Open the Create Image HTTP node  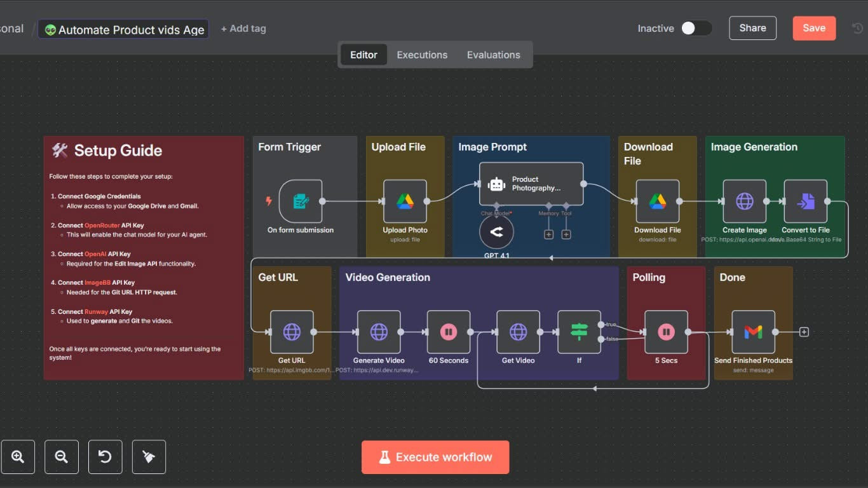click(745, 201)
